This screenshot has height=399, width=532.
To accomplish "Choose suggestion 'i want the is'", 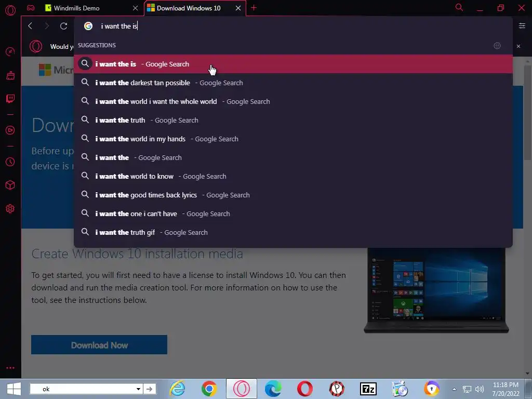I will (x=293, y=64).
